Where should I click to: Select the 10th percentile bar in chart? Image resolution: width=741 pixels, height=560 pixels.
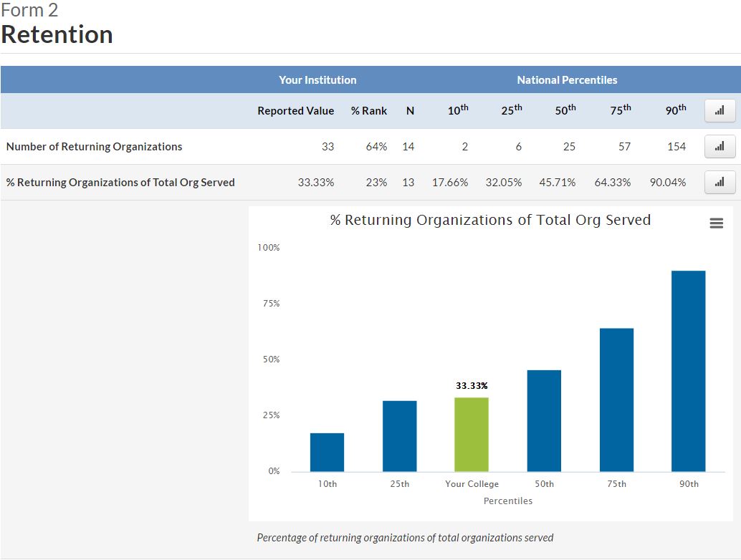coord(327,452)
